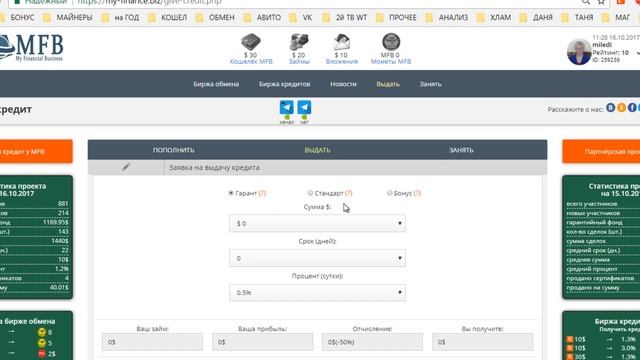The height and width of the screenshot is (360, 640).
Task: Click the Отчисление field
Action: click(x=372, y=342)
